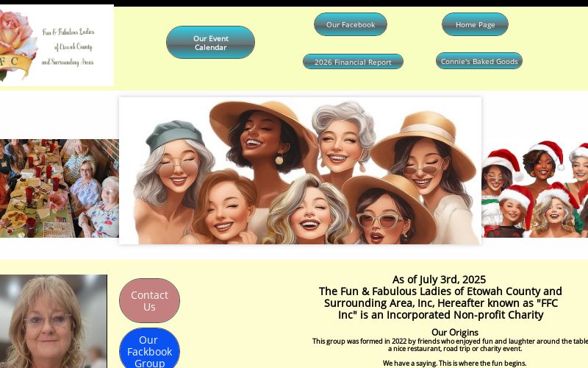Click the Fun & Fabulous Ladies logo text
Screen dimensions: 588x368
click(x=68, y=46)
